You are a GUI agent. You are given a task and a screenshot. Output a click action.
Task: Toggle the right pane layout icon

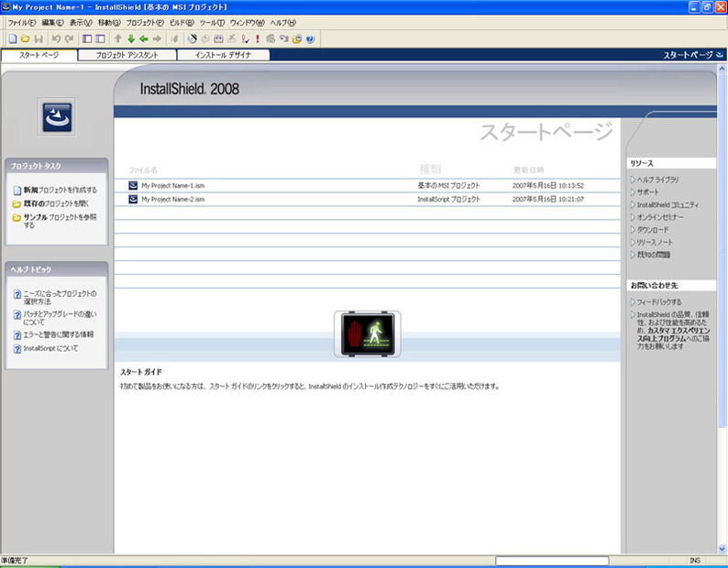[100, 39]
